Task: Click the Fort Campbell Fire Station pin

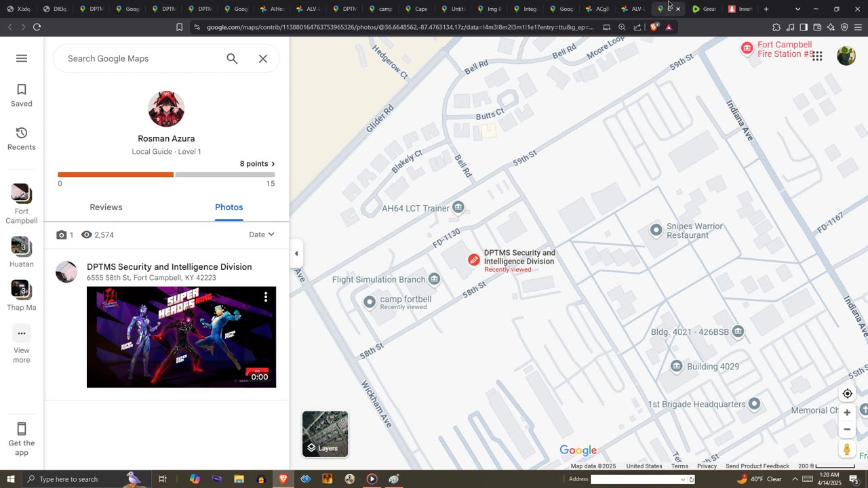Action: pyautogui.click(x=747, y=48)
